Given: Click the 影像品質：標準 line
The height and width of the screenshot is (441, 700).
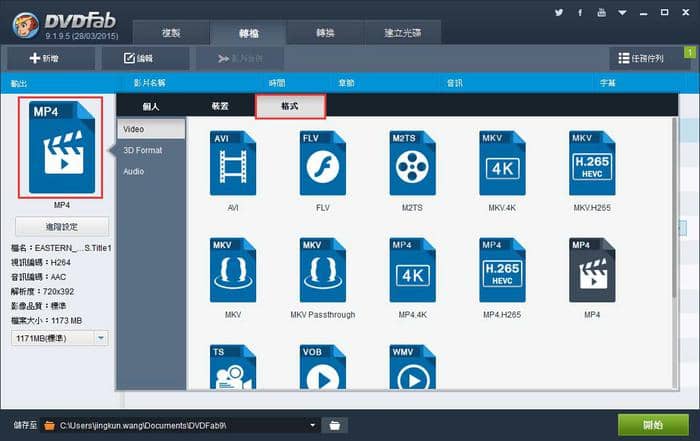Looking at the screenshot, I should tap(38, 306).
